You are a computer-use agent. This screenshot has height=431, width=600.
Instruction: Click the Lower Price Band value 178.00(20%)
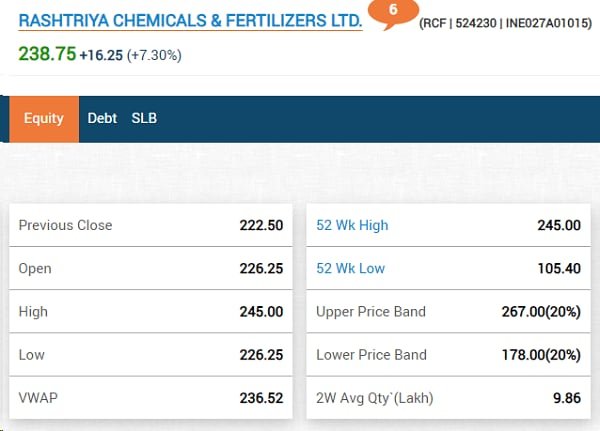540,354
